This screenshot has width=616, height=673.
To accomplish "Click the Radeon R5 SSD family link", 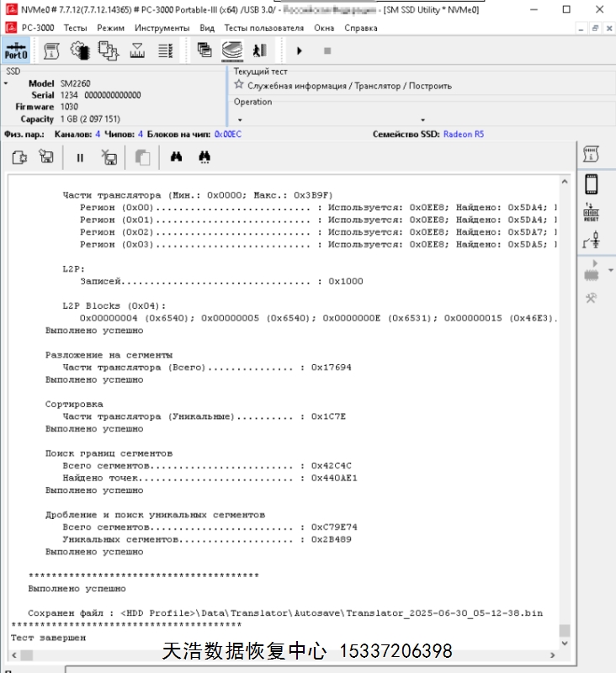I will (463, 134).
